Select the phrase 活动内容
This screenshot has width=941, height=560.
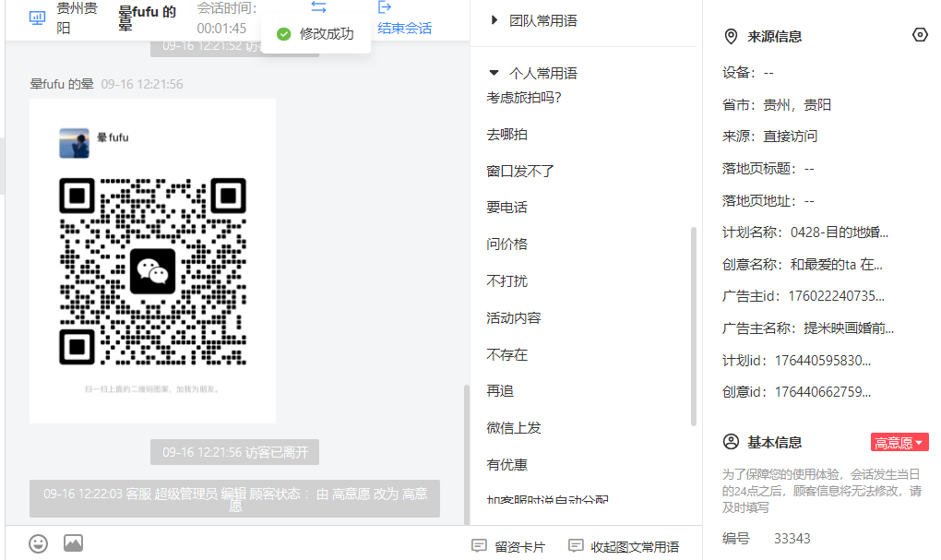pyautogui.click(x=513, y=318)
